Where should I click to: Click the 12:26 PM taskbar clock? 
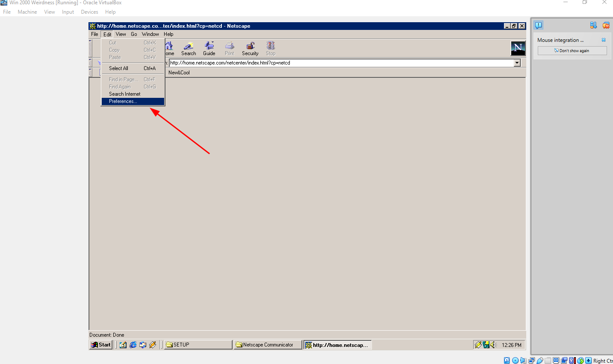point(512,345)
